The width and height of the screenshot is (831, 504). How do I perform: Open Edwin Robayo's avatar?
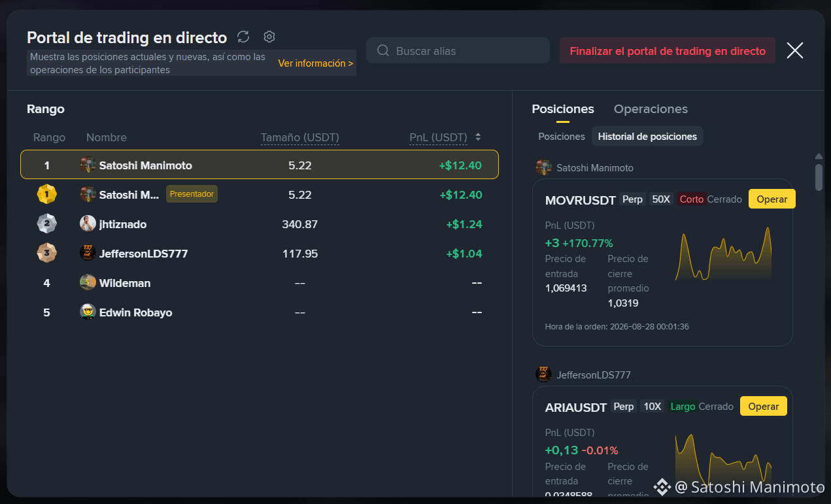click(x=88, y=312)
